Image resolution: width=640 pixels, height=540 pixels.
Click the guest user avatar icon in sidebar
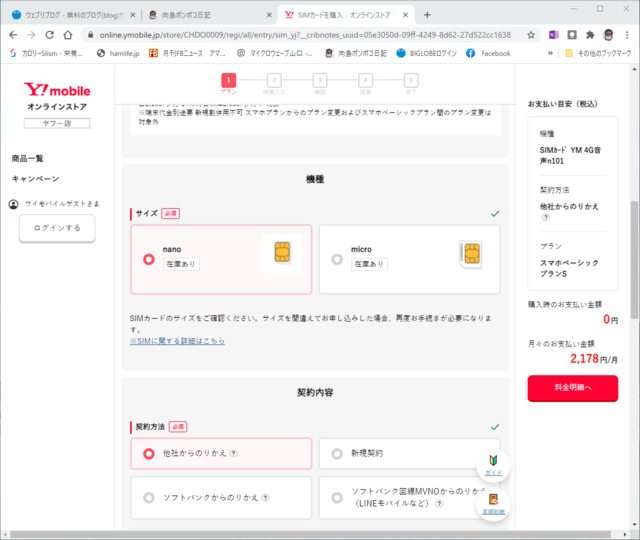coord(13,204)
